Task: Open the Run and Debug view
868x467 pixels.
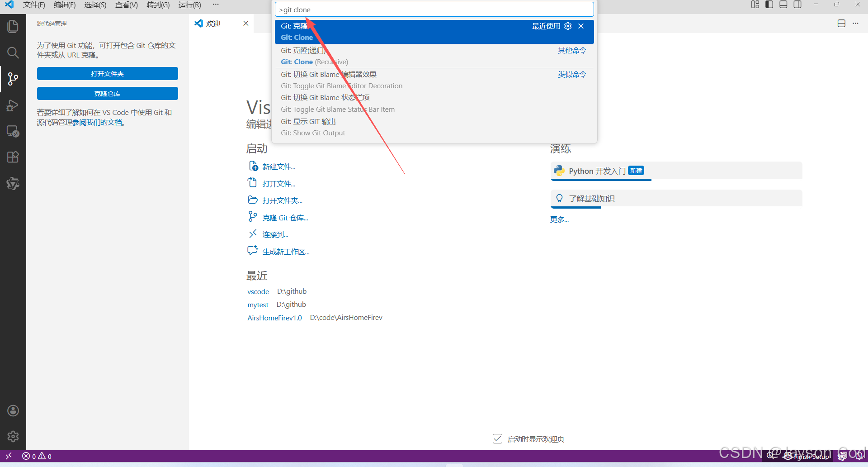Action: coord(13,105)
